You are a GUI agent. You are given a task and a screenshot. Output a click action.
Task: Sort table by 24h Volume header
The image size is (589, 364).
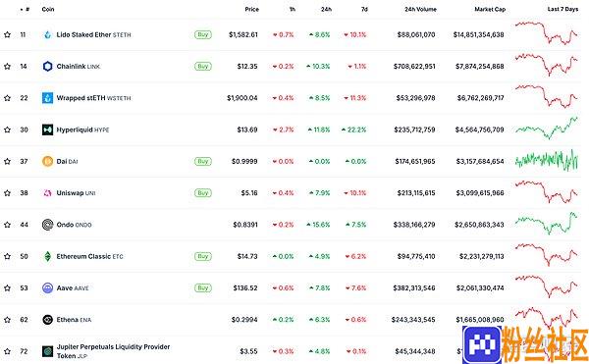[x=420, y=9]
